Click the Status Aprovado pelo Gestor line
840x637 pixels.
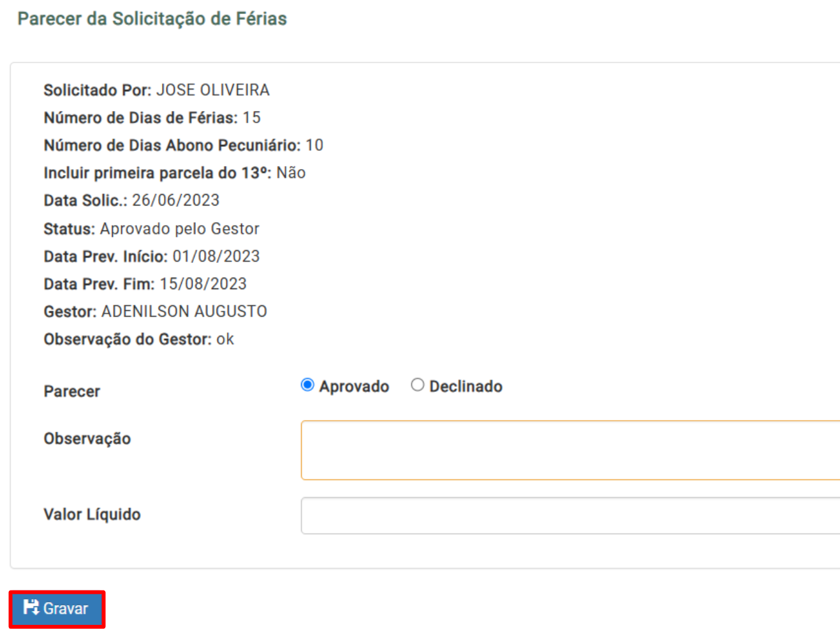pos(152,229)
